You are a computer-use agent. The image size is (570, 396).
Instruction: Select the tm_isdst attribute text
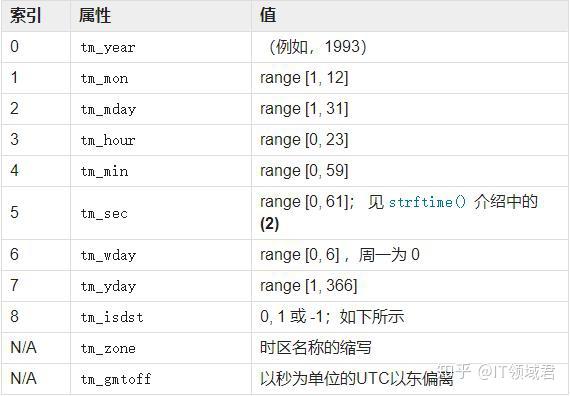click(112, 317)
